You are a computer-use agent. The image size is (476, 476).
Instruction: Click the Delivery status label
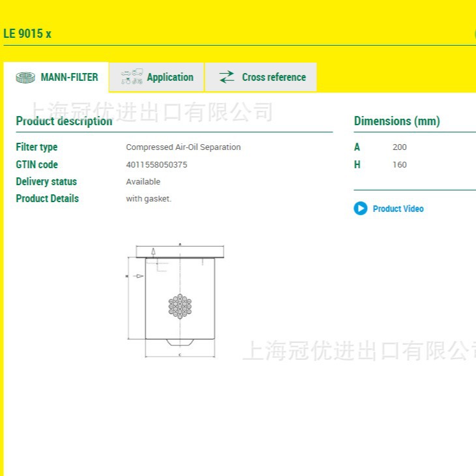click(46, 181)
